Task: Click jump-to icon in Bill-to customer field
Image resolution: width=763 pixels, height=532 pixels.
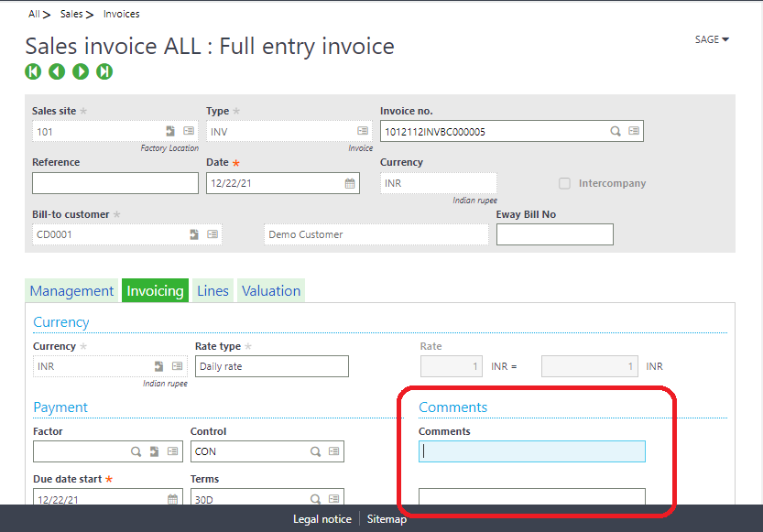Action: point(194,234)
